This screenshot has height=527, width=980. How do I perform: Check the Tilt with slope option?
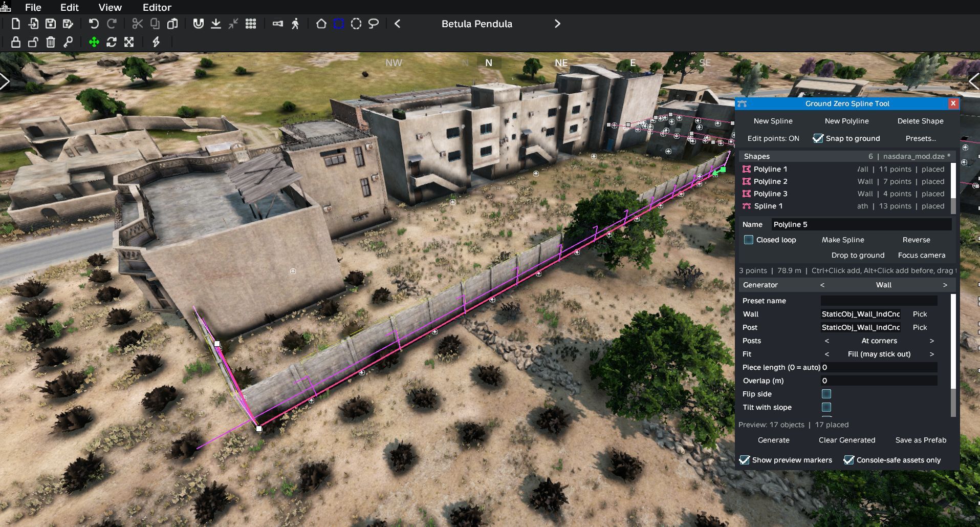(826, 407)
